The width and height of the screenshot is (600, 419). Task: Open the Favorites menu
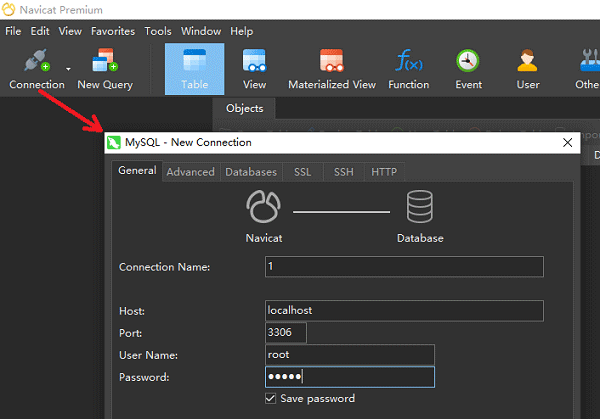(113, 31)
